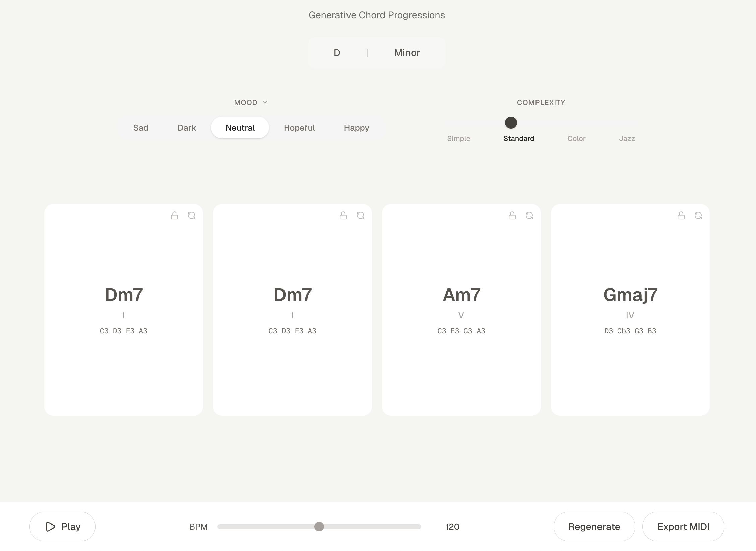Click the Regenerate button
The width and height of the screenshot is (756, 551).
594,527
